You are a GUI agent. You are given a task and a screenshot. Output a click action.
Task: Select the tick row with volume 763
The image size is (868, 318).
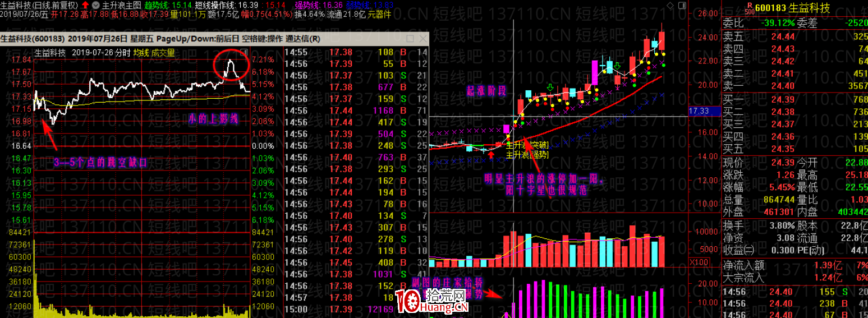[x=356, y=158]
